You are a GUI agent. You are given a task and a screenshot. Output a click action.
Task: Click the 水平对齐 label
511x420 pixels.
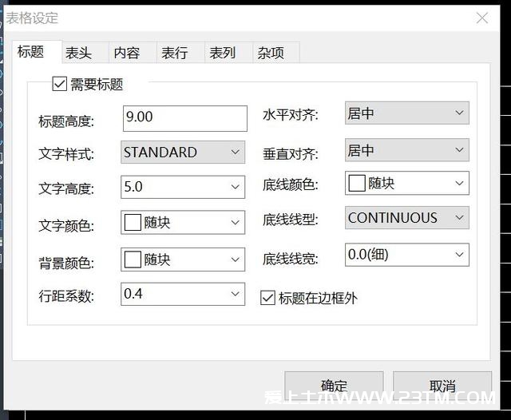click(291, 115)
